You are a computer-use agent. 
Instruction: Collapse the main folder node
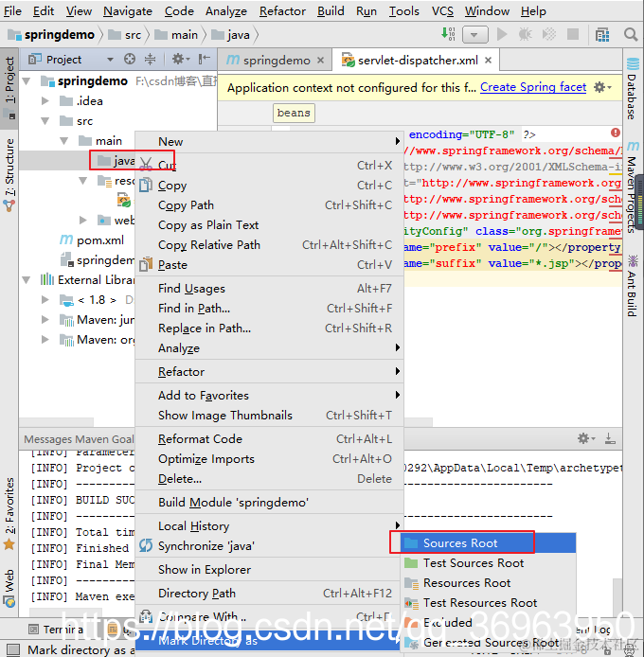point(64,141)
